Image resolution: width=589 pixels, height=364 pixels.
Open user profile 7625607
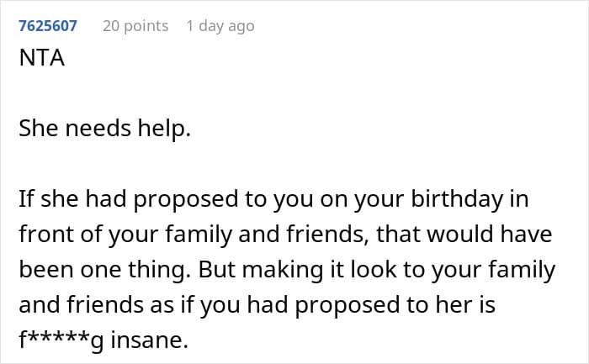(x=48, y=26)
